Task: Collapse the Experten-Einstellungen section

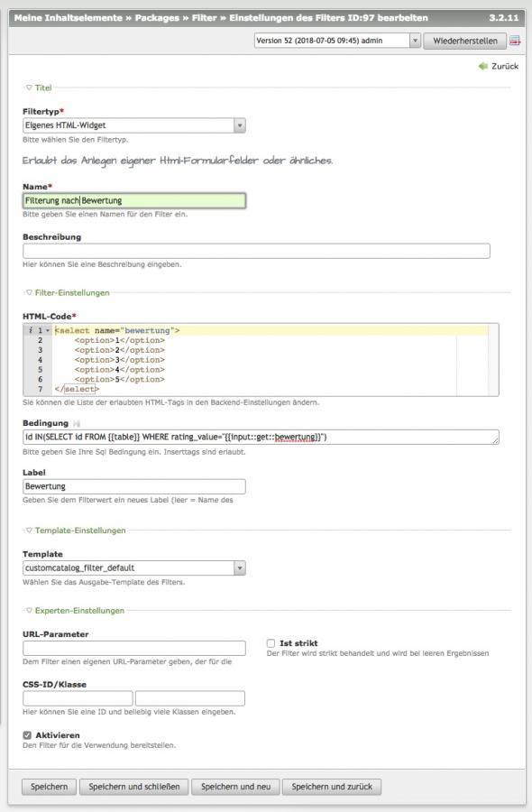Action: [x=75, y=611]
